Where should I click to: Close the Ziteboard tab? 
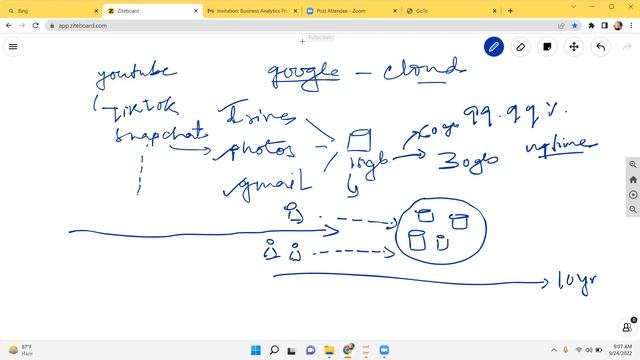pos(196,11)
